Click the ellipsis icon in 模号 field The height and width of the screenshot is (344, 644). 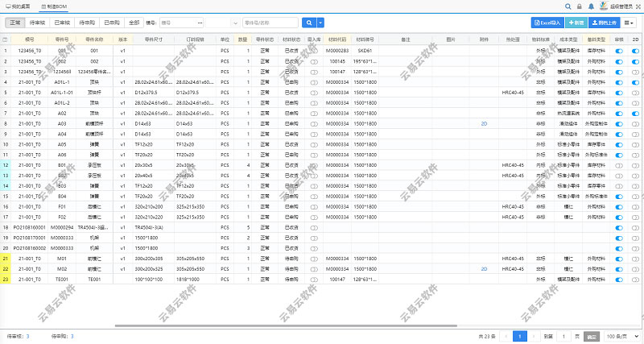pyautogui.click(x=200, y=23)
